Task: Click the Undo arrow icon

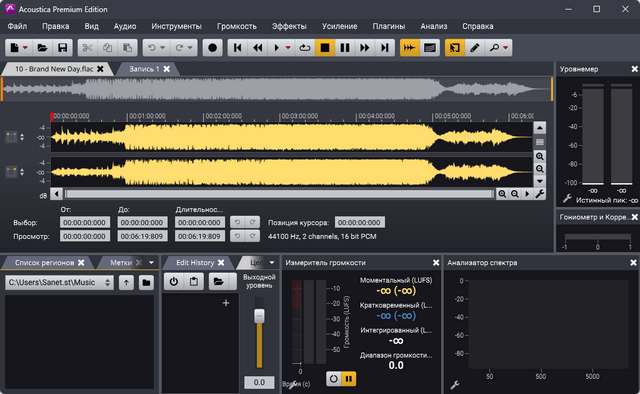Action: pos(152,48)
